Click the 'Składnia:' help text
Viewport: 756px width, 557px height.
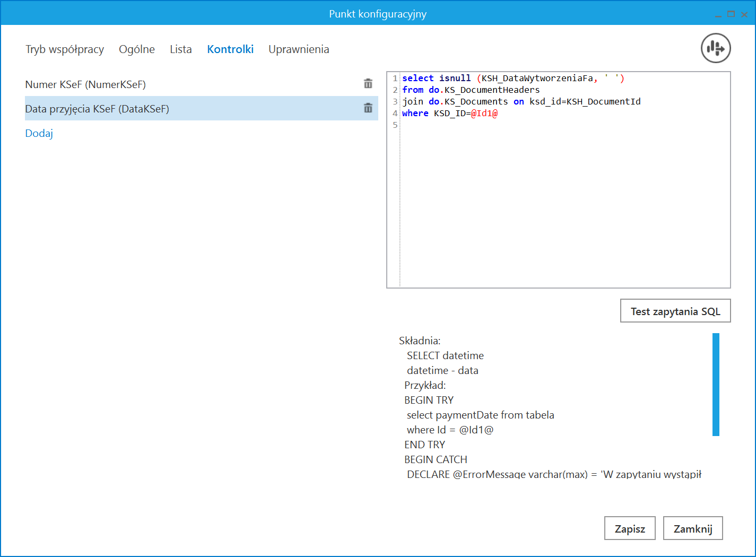420,341
